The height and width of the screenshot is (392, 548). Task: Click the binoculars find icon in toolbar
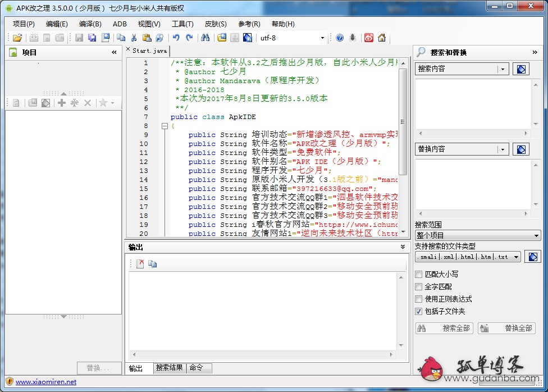point(205,38)
